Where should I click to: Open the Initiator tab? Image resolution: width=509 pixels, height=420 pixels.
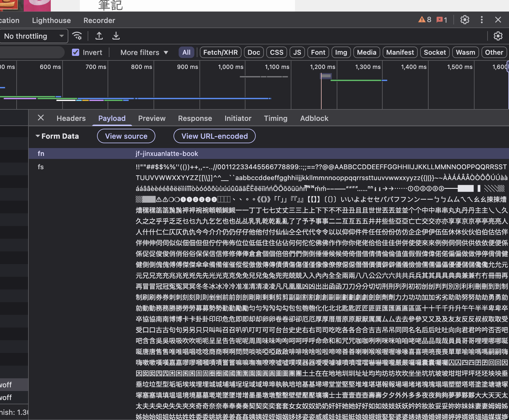pos(238,118)
